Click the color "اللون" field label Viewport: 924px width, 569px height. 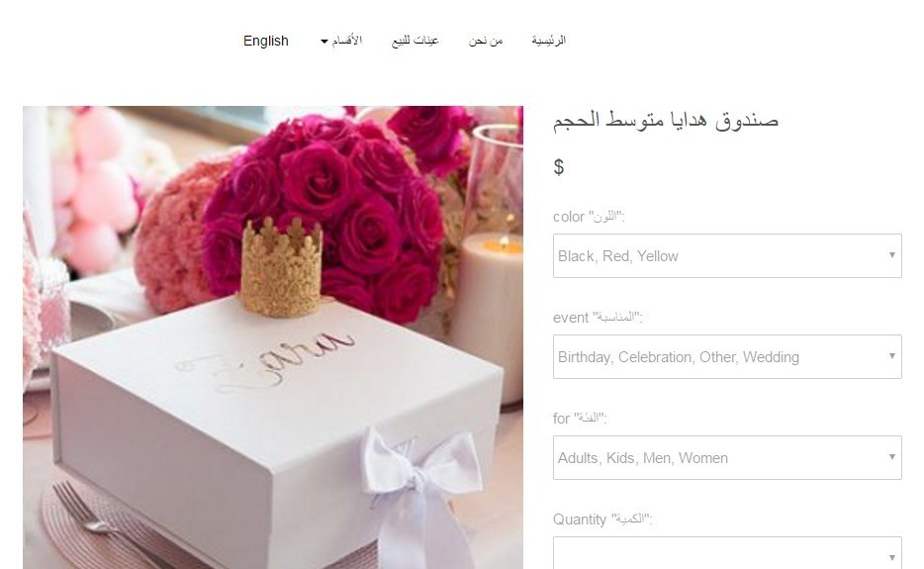(x=589, y=217)
